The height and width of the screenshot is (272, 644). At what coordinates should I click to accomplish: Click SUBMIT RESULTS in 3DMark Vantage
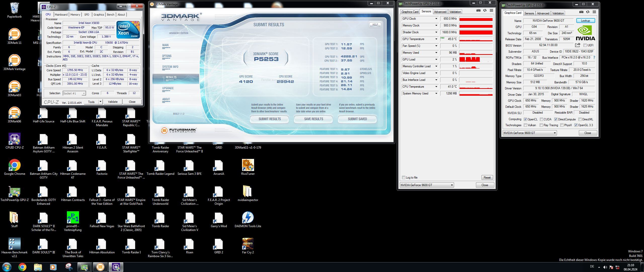tap(269, 119)
